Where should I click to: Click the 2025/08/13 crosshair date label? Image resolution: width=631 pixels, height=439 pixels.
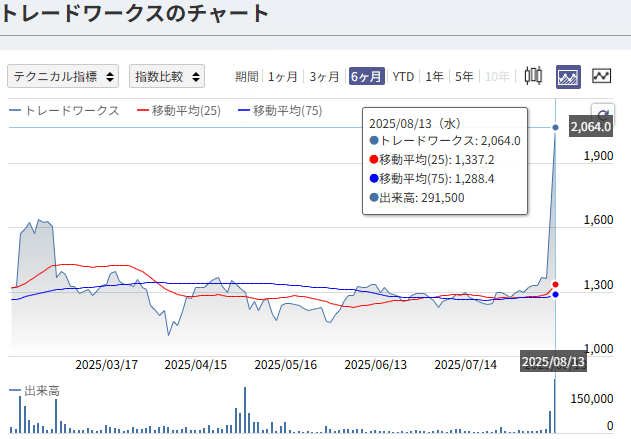click(x=553, y=362)
